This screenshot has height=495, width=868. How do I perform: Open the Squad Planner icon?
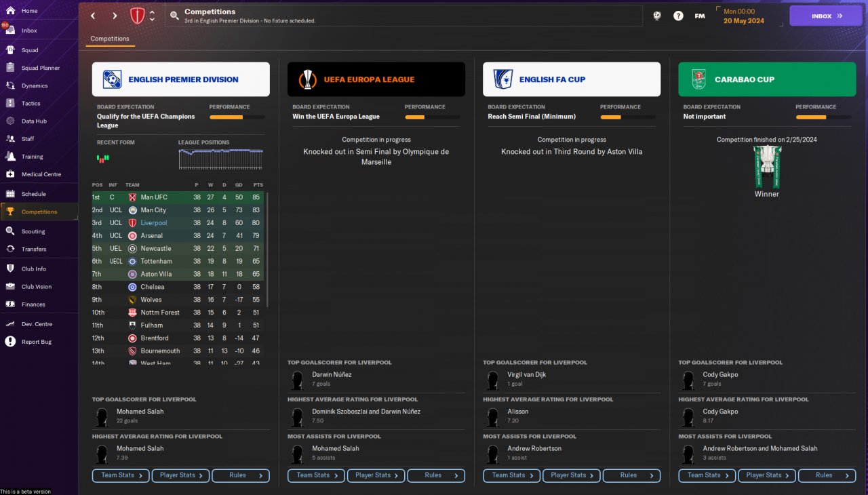(10, 68)
